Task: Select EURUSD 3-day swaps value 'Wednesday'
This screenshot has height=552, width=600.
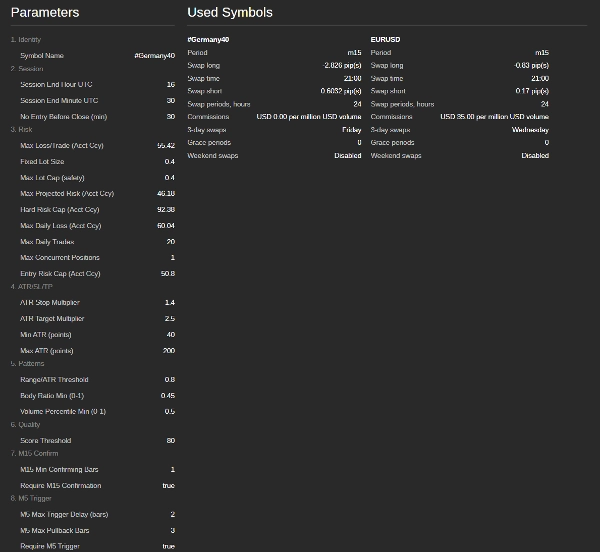Action: pos(530,130)
